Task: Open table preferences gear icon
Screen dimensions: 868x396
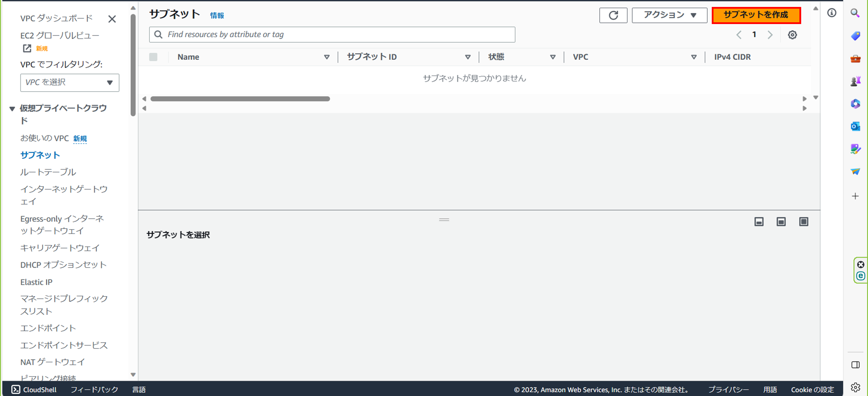Action: (792, 35)
